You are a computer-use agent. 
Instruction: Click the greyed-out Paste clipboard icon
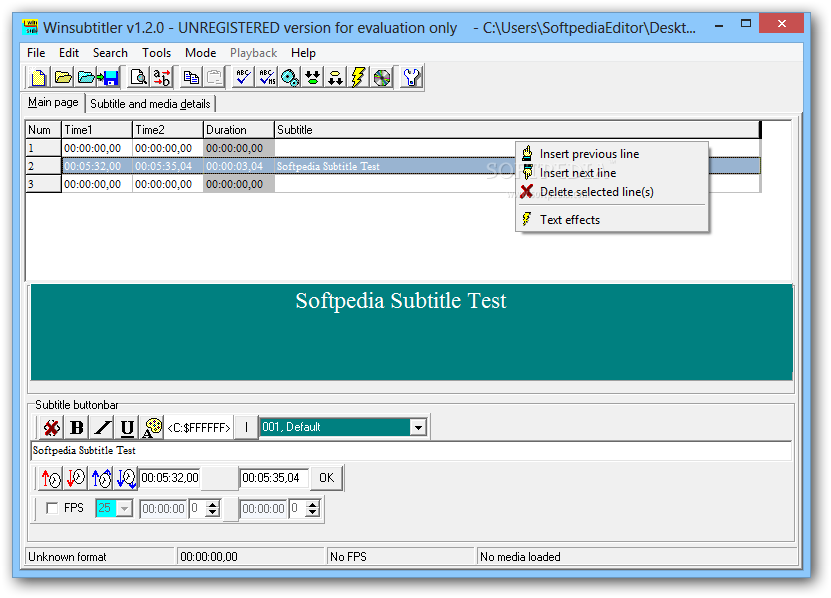click(x=214, y=77)
